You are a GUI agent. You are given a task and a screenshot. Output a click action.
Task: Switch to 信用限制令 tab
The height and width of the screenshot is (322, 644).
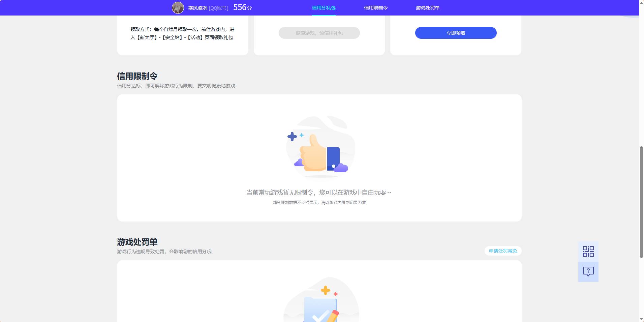(376, 8)
